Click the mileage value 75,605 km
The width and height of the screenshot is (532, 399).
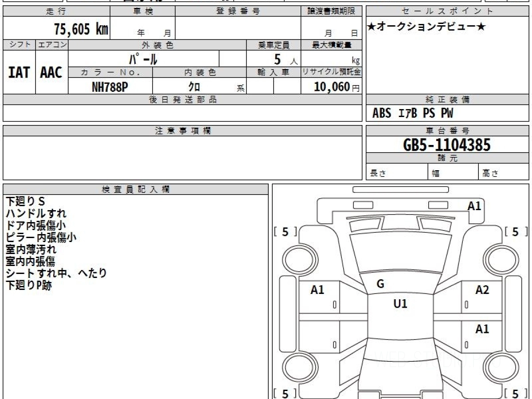(81, 29)
